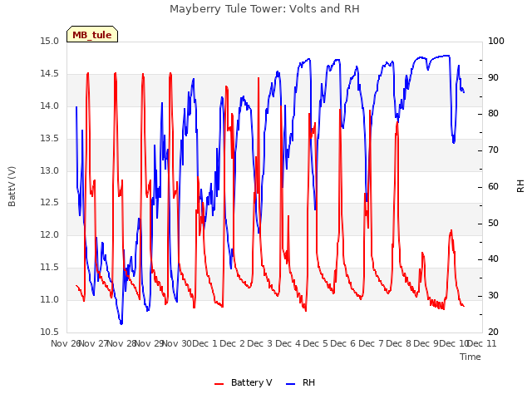Click the Dec 3 date label
The image size is (532, 399).
(x=260, y=343)
